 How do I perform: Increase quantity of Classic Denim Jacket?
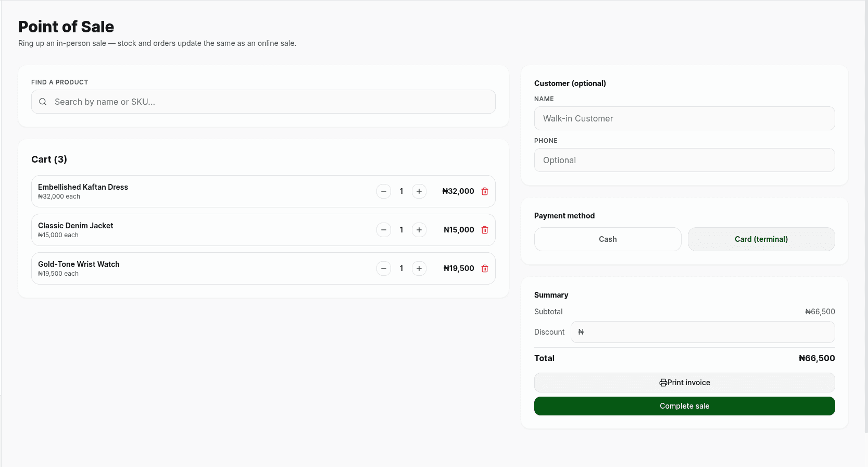(x=419, y=230)
